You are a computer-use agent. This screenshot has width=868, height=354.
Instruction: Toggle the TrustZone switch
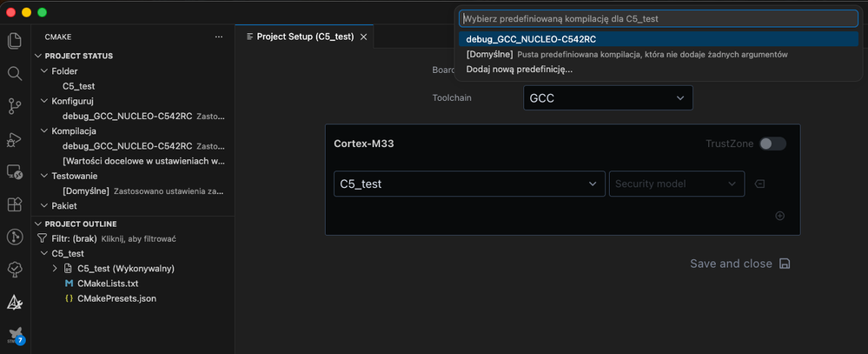tap(772, 144)
